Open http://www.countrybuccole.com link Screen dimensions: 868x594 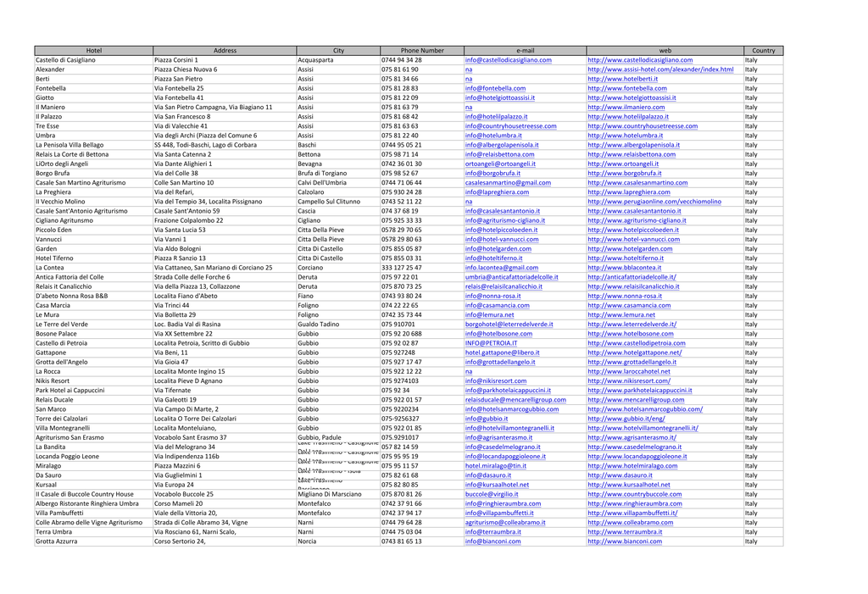(635, 494)
